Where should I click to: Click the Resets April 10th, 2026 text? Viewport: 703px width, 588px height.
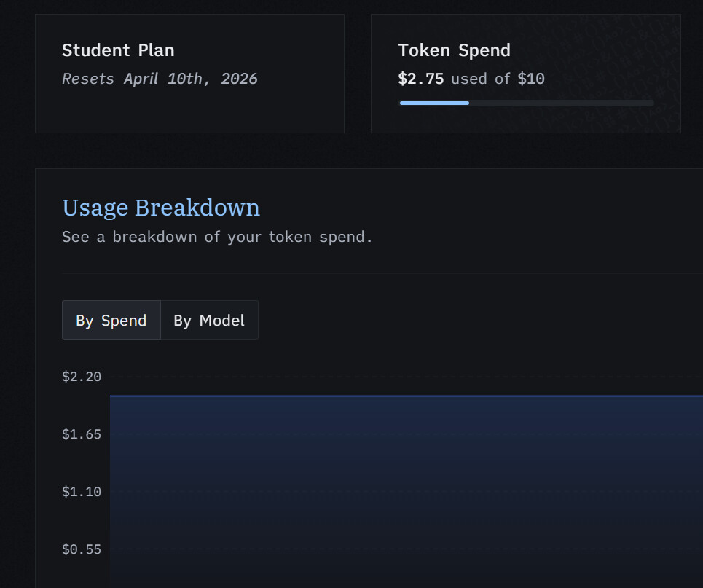[160, 79]
